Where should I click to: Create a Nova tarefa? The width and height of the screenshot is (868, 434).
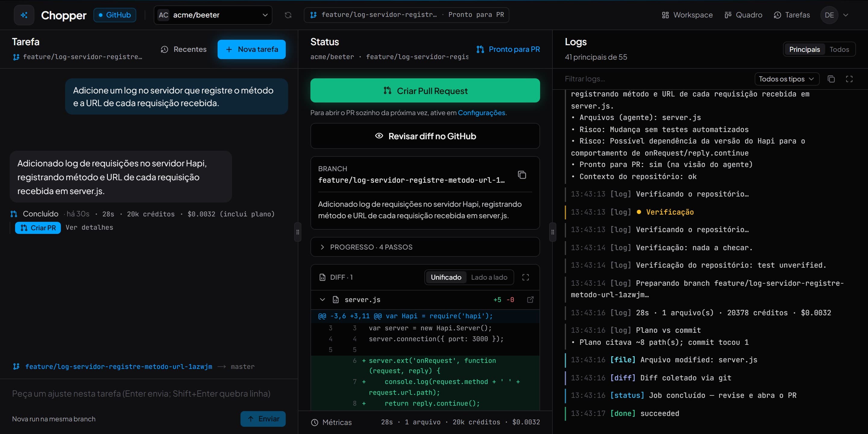tap(251, 49)
